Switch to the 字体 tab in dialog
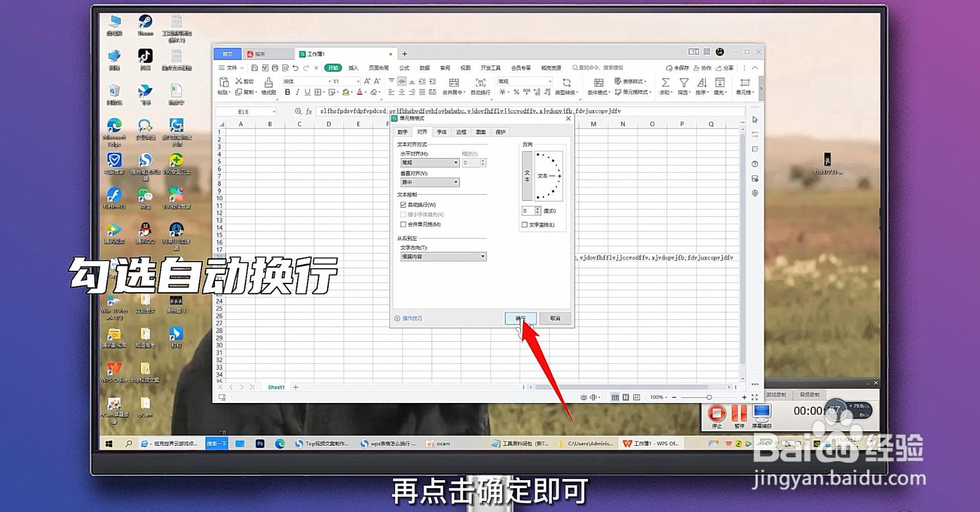This screenshot has height=512, width=980. pos(442,132)
